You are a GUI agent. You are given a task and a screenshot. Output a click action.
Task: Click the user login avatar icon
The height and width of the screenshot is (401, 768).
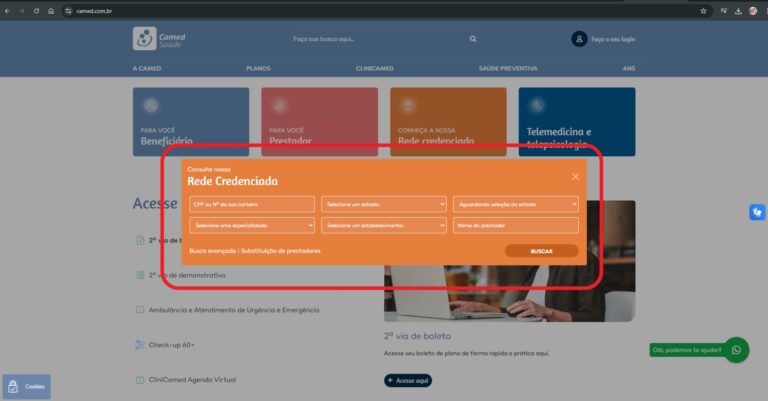coord(579,39)
